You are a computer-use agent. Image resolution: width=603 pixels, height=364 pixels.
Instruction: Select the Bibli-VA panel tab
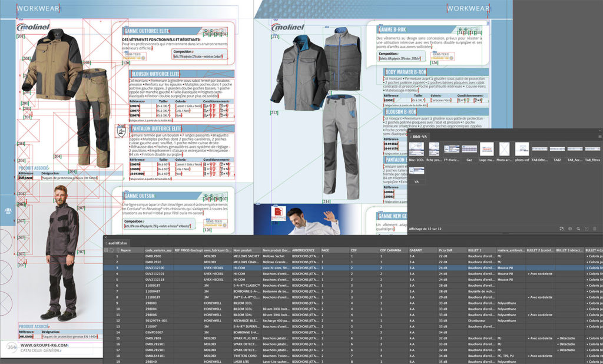point(419,137)
